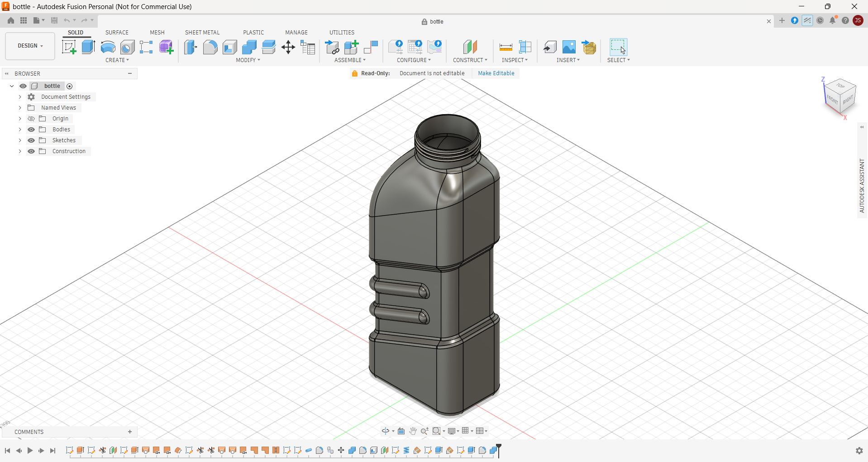Choose the Hole tool icon
Viewport: 868px width, 462px height.
pos(127,47)
